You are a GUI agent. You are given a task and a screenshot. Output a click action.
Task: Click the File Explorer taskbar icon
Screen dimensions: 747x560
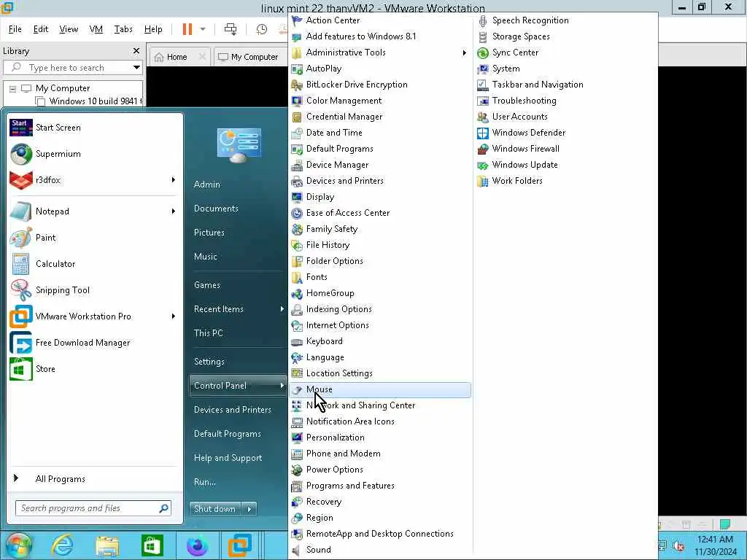(107, 545)
